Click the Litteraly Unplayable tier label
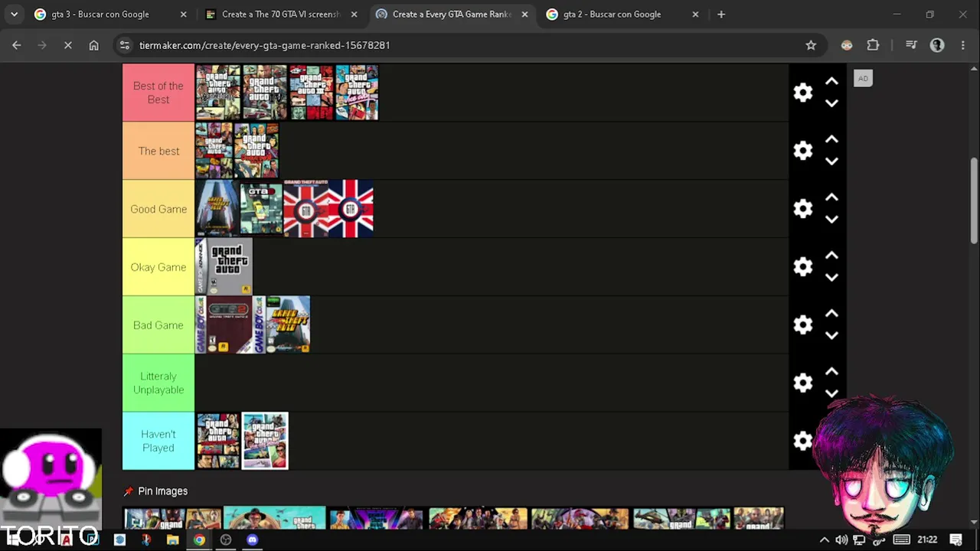The height and width of the screenshot is (551, 980). tap(158, 383)
